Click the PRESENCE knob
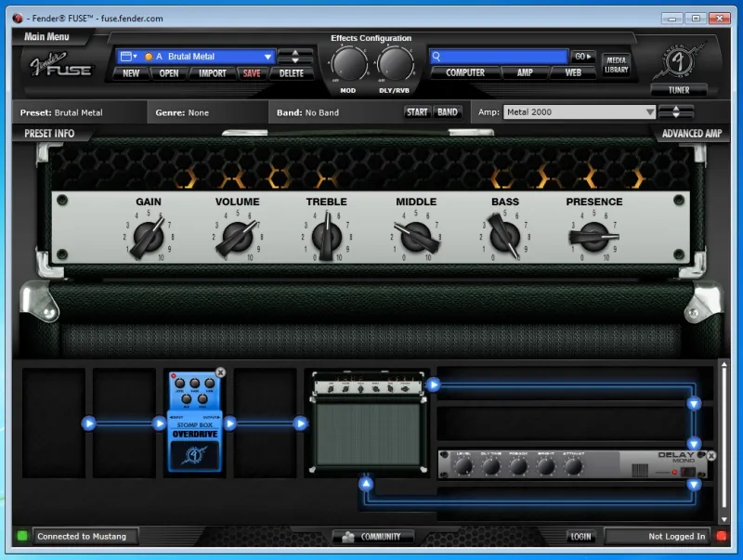 point(593,237)
